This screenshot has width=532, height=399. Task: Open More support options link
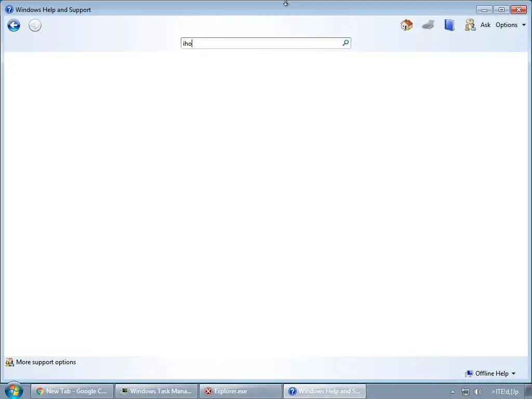pyautogui.click(x=46, y=362)
